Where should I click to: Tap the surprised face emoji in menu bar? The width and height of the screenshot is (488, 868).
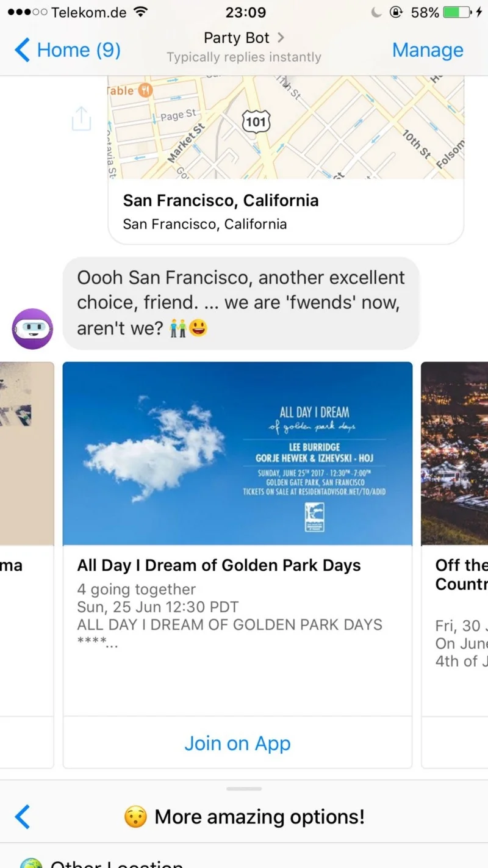[x=135, y=817]
